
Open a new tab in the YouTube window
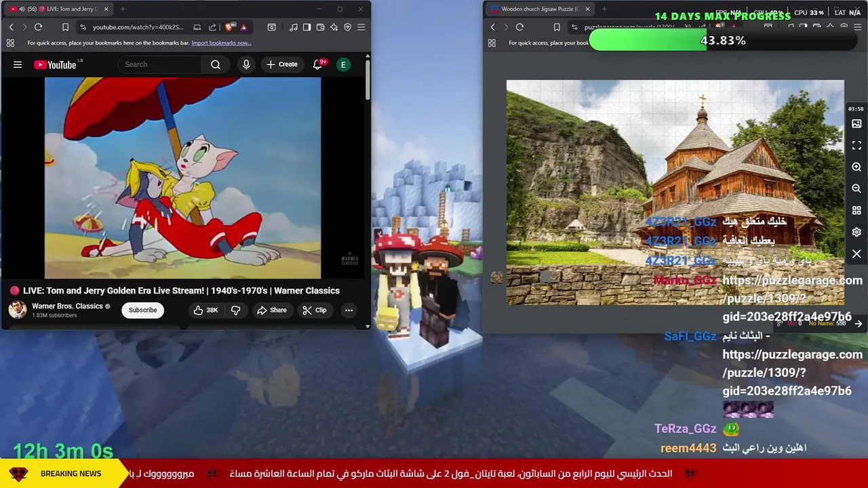tap(123, 9)
